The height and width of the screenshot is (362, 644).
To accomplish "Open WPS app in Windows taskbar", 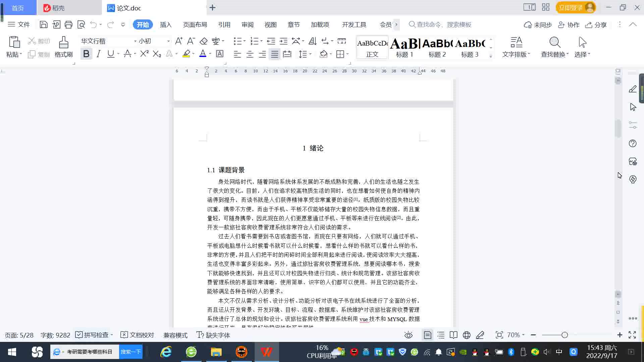I will tap(266, 352).
